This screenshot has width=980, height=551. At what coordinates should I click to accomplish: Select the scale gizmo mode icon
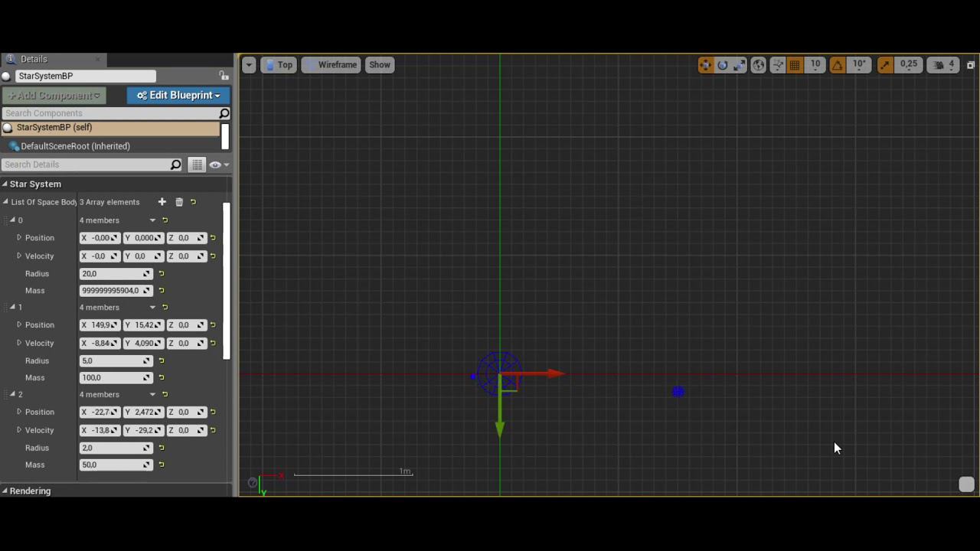739,65
